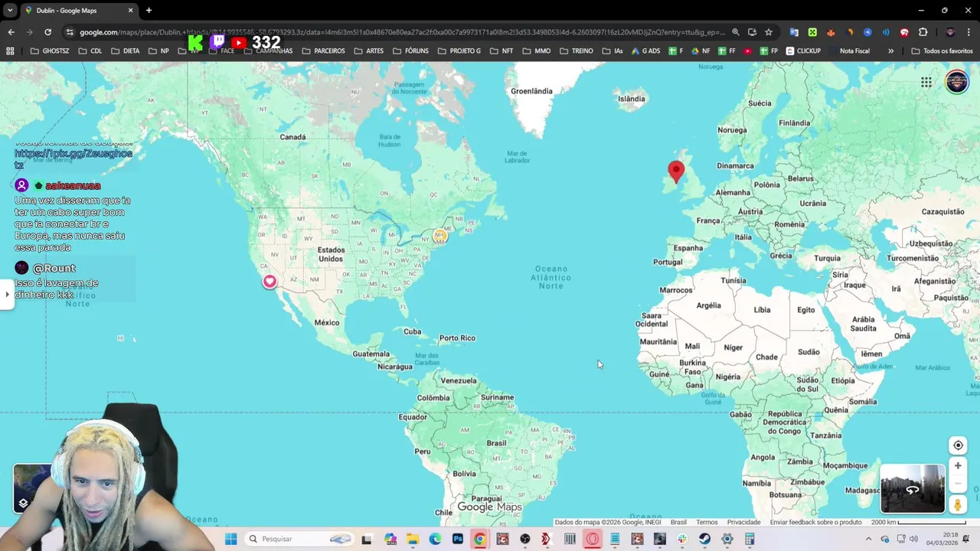Open the PARCEIROS bookmarks folder
Image resolution: width=980 pixels, height=551 pixels.
tap(323, 51)
